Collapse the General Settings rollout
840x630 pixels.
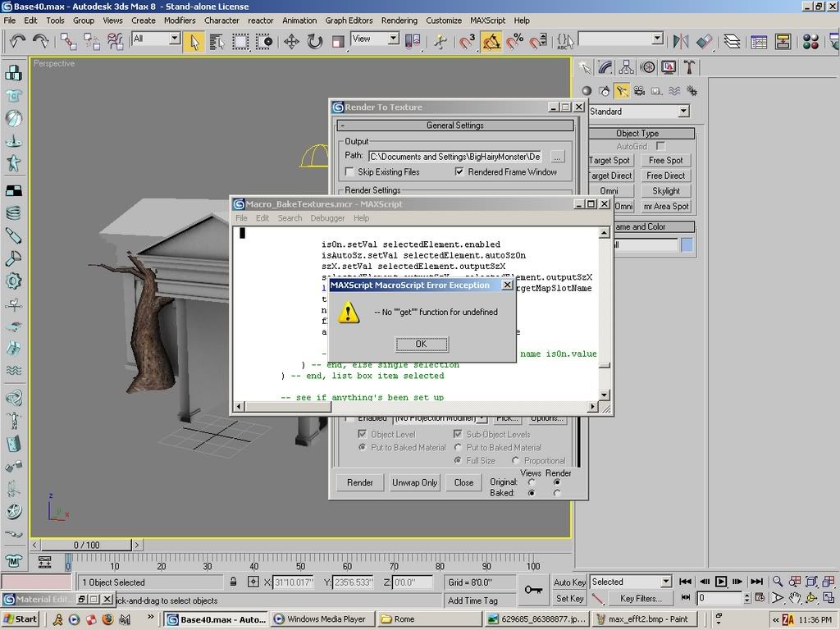pyautogui.click(x=455, y=126)
